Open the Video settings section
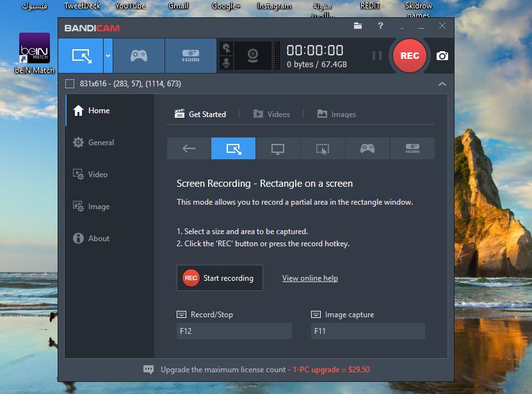Viewport: 532px width, 394px height. (109, 174)
